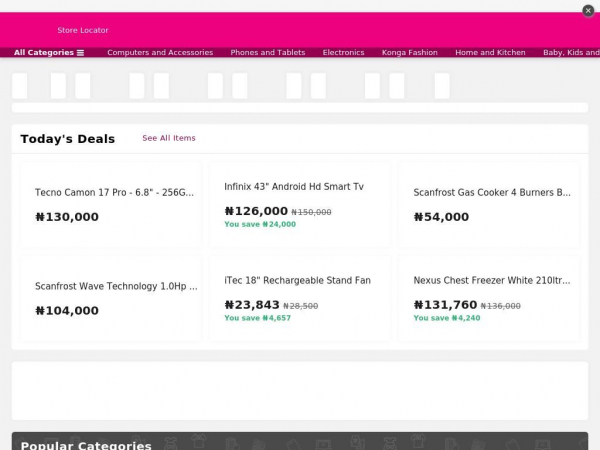Screen dimensions: 600x450
Task: Click the ₦131,760 chest freezer price
Action: [445, 305]
